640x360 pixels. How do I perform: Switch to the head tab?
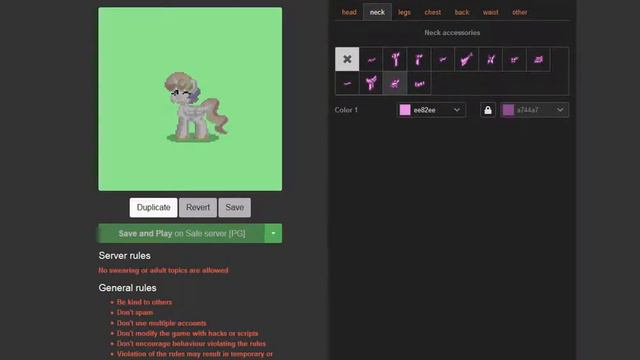(349, 12)
